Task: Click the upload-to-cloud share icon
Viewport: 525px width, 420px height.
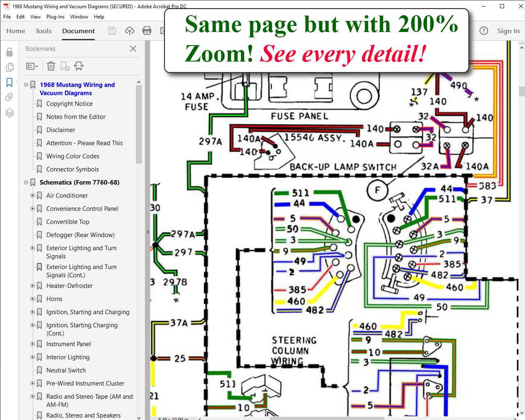Action: coord(130,31)
